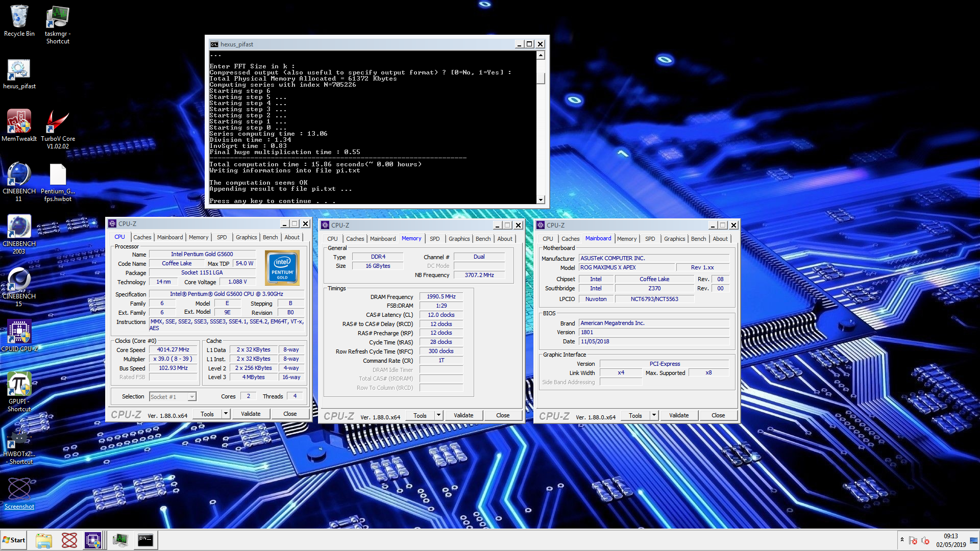Click the red screenshot tool taskbar icon
Screen dimensions: 980x551
[69, 540]
